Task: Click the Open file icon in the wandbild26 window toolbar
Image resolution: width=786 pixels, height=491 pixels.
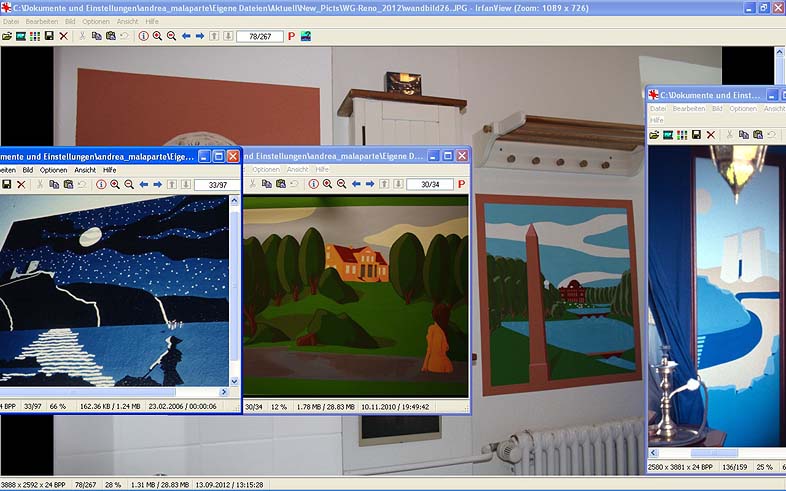Action: click(x=7, y=36)
